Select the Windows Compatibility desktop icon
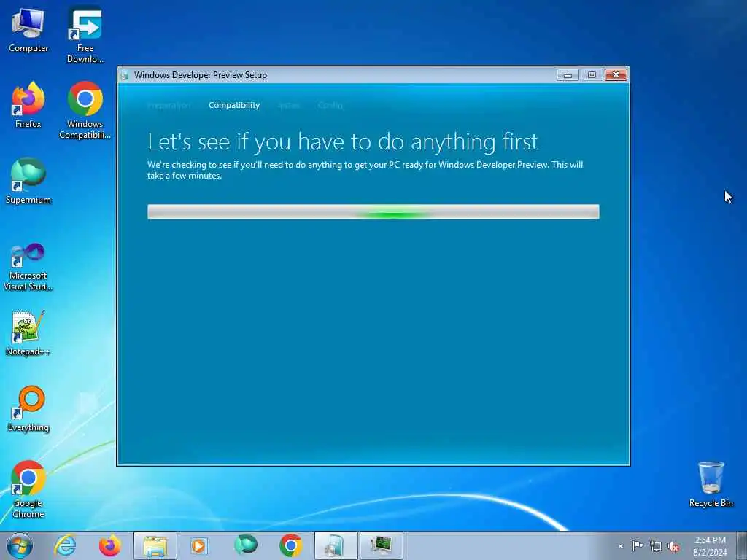This screenshot has width=747, height=560. 85,111
